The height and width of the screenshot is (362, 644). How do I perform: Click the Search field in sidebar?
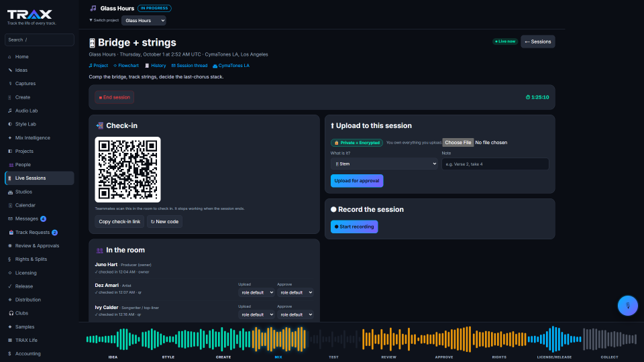point(40,40)
